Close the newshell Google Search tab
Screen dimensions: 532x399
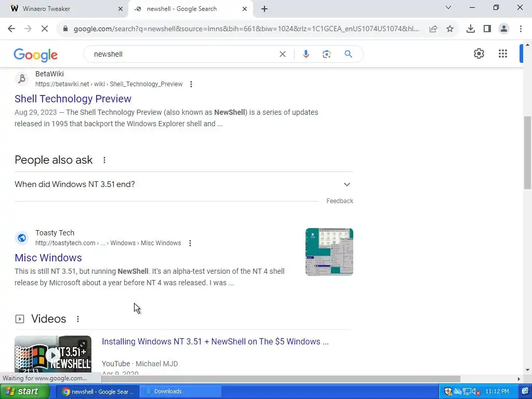point(244,9)
